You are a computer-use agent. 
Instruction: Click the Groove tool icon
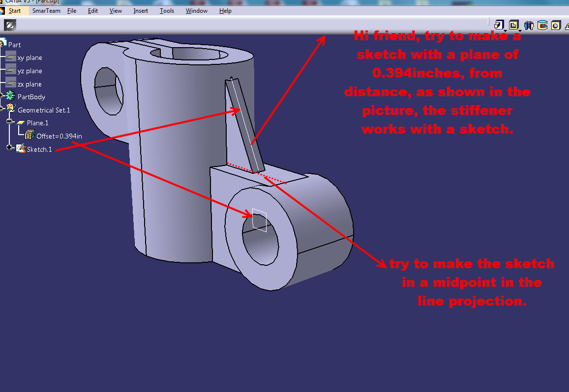click(542, 25)
